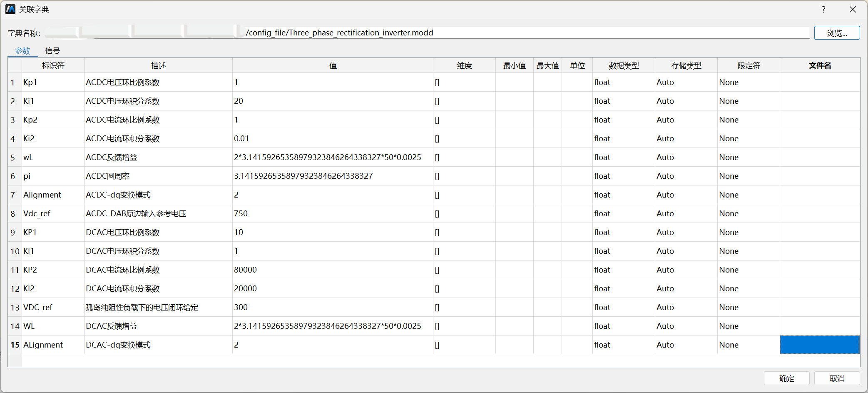868x393 pixels.
Task: Click the 限定符 column header
Action: click(x=749, y=65)
